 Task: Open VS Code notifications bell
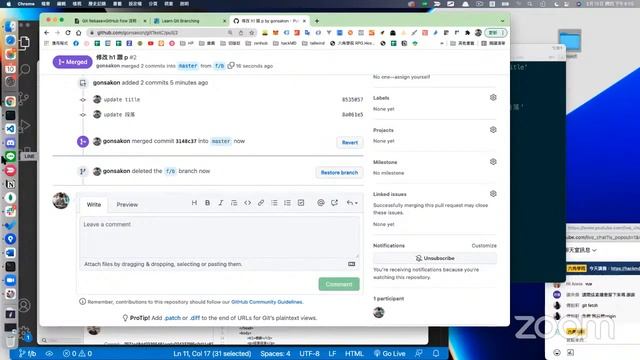click(436, 353)
